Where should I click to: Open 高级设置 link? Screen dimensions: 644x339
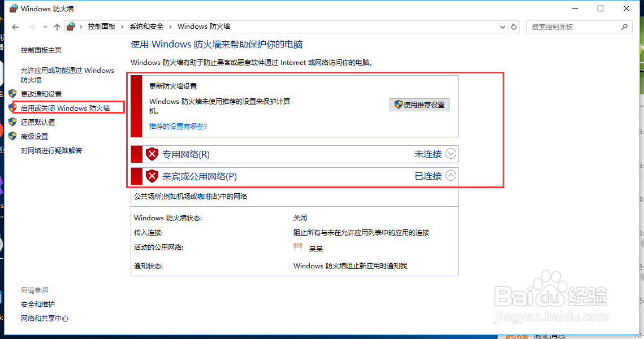(34, 136)
